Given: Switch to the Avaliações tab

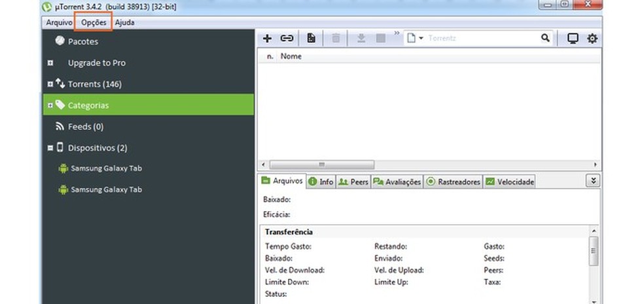Looking at the screenshot, I should [397, 182].
